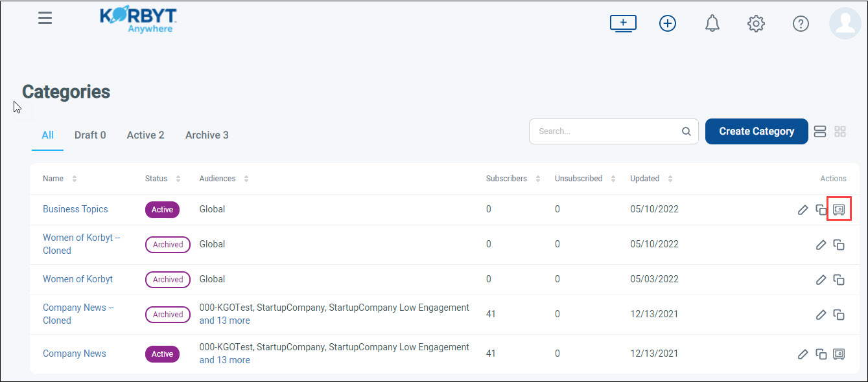
Task: Archive the Company News category
Action: click(x=839, y=354)
